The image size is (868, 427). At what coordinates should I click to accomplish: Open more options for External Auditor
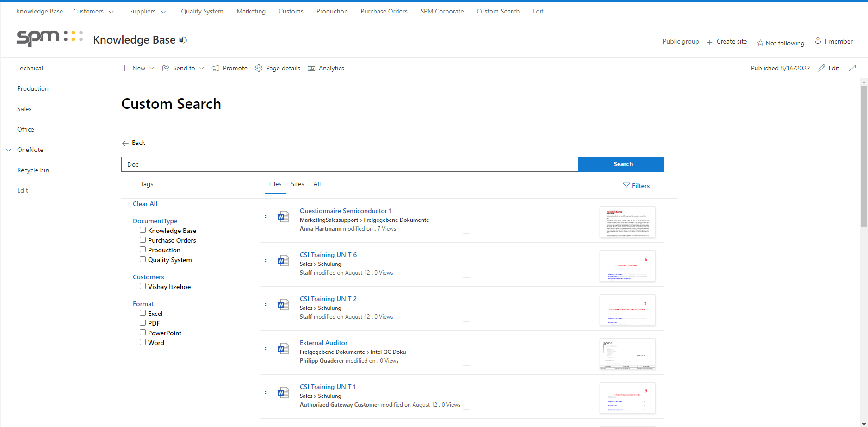(x=266, y=350)
